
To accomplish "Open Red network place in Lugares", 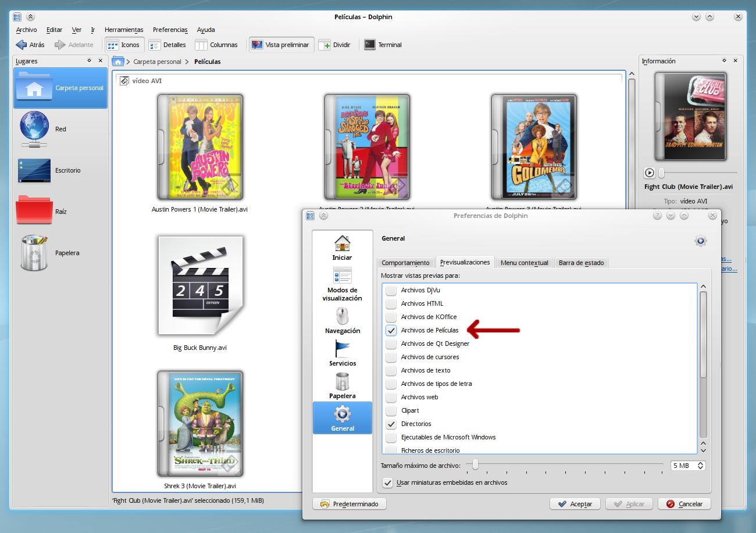I will (60, 129).
